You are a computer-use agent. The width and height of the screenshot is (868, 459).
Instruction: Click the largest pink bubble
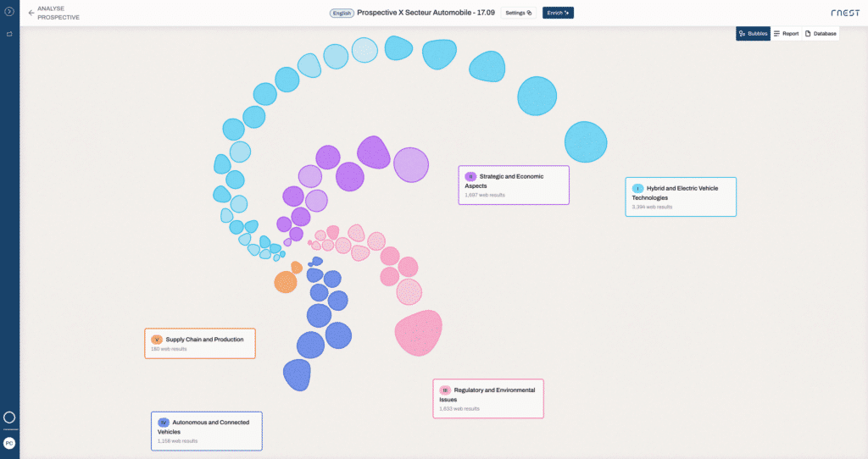click(x=419, y=332)
